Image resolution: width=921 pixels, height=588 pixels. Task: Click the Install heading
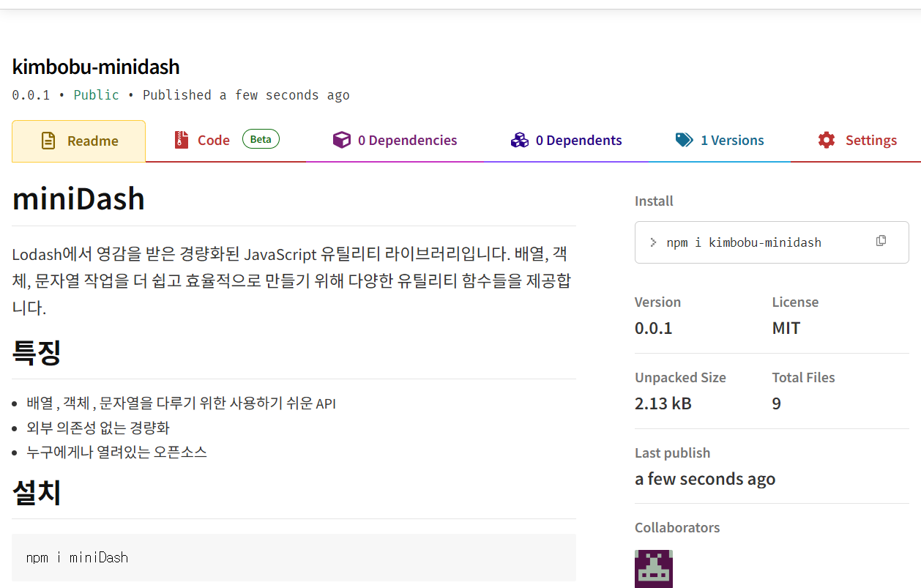click(654, 201)
